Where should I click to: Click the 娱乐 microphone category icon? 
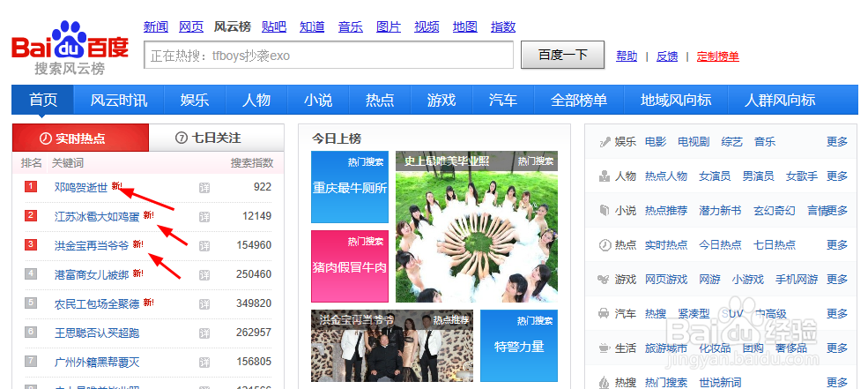[605, 142]
